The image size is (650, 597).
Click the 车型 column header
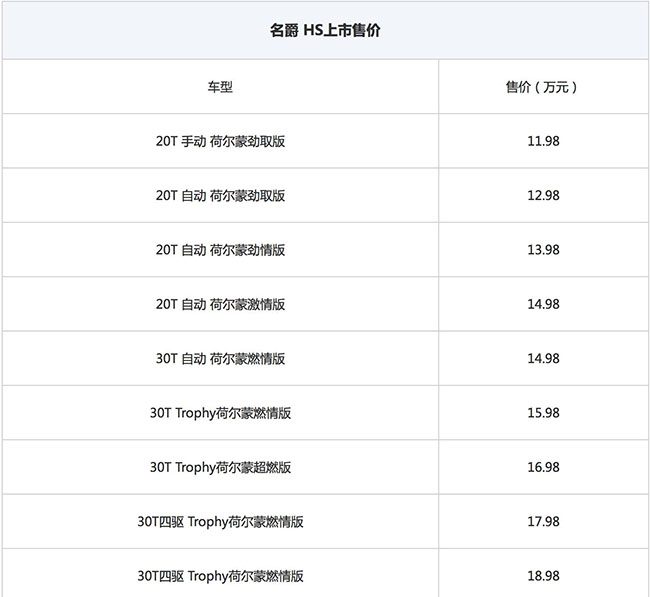220,87
